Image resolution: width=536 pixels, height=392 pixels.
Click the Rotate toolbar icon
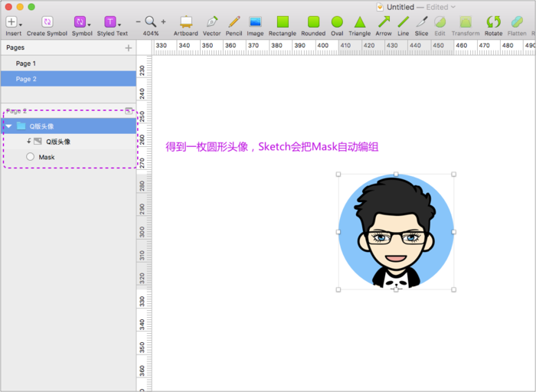(494, 22)
